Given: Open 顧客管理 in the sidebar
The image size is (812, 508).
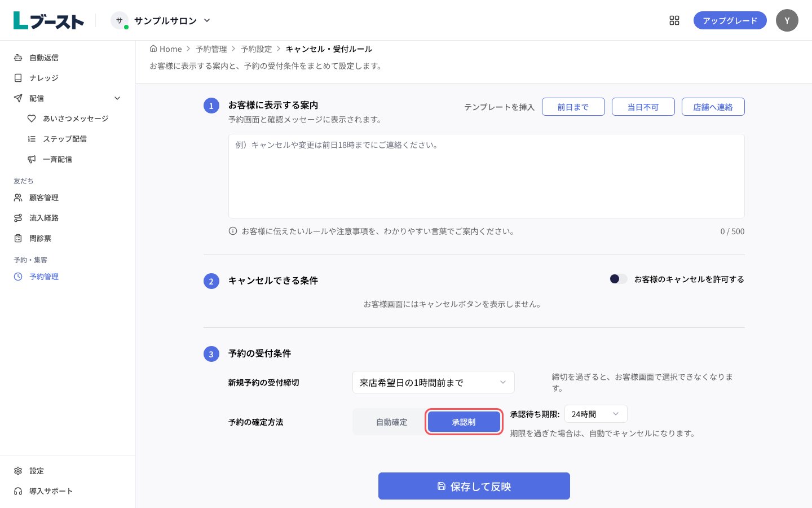Looking at the screenshot, I should [68, 198].
